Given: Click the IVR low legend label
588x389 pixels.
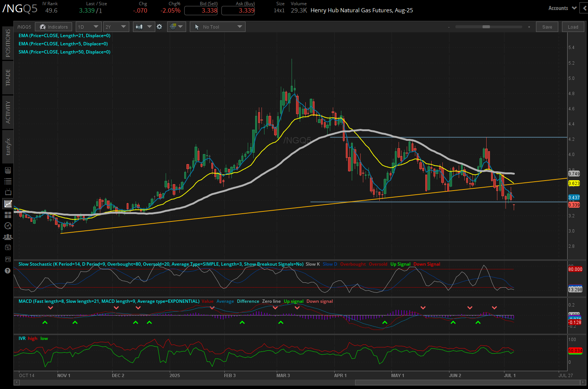Looking at the screenshot, I should click(44, 338).
